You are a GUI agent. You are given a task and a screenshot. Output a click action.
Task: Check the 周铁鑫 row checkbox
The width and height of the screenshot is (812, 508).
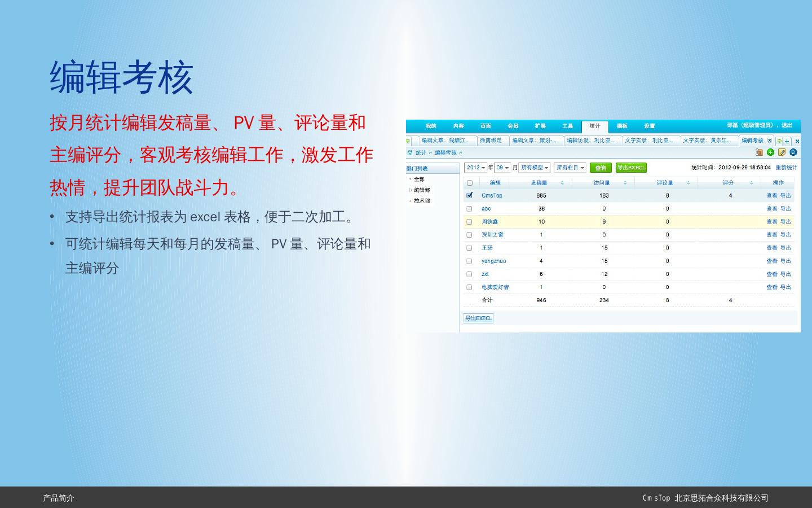click(x=470, y=222)
